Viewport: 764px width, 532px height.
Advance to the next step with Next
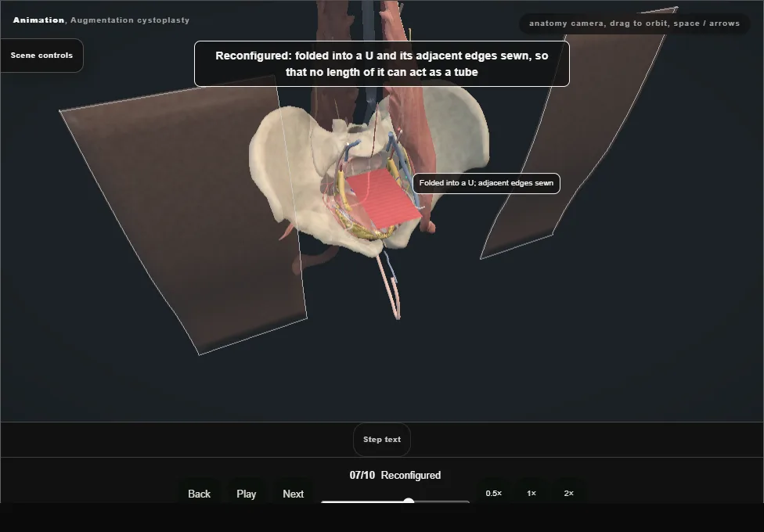(294, 494)
